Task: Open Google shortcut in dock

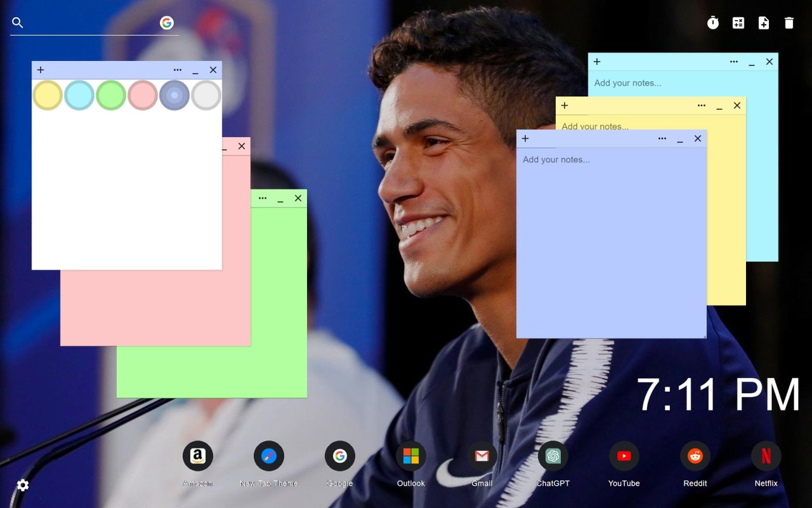Action: pos(340,456)
